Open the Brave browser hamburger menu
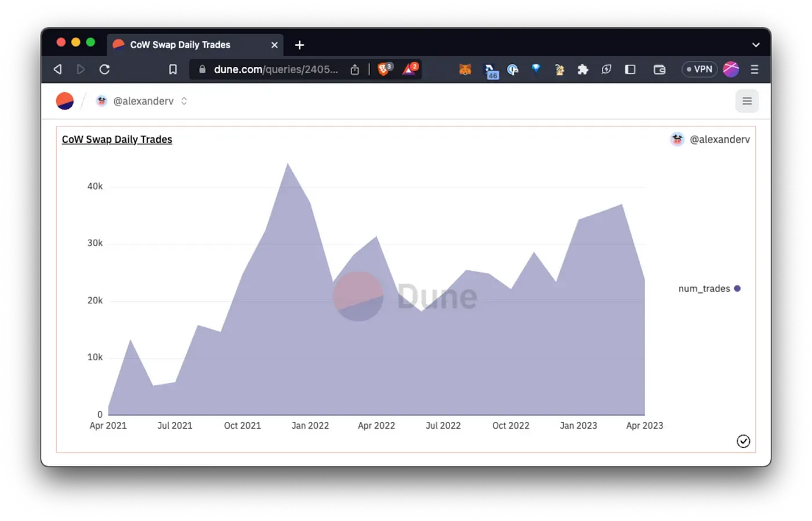 [x=755, y=69]
